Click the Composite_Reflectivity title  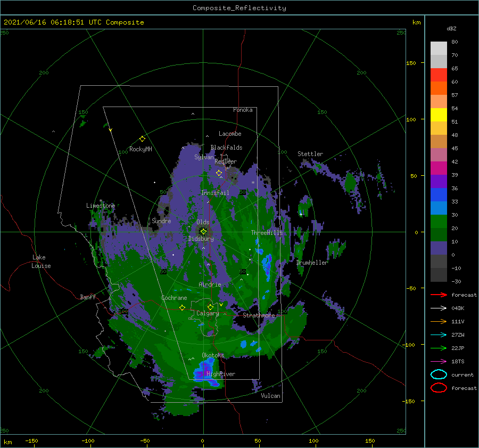click(240, 8)
